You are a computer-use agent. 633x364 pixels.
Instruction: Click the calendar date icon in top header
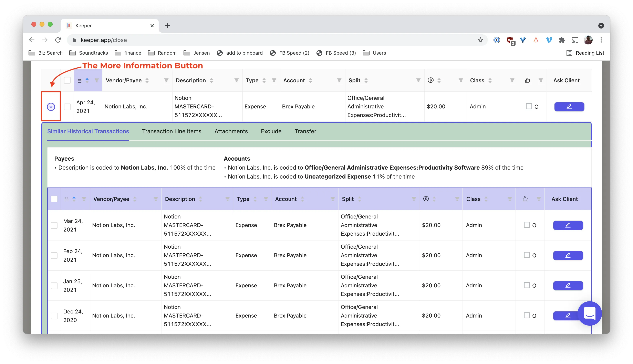click(x=80, y=81)
